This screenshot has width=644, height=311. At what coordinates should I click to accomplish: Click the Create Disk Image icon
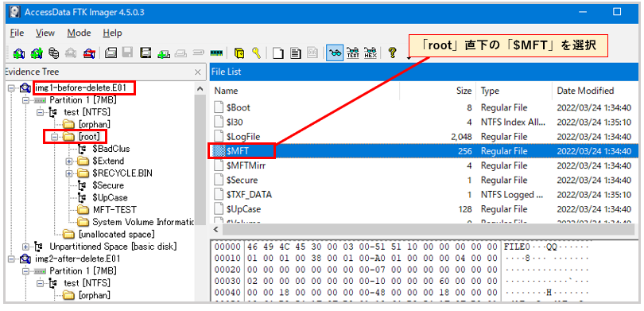111,53
